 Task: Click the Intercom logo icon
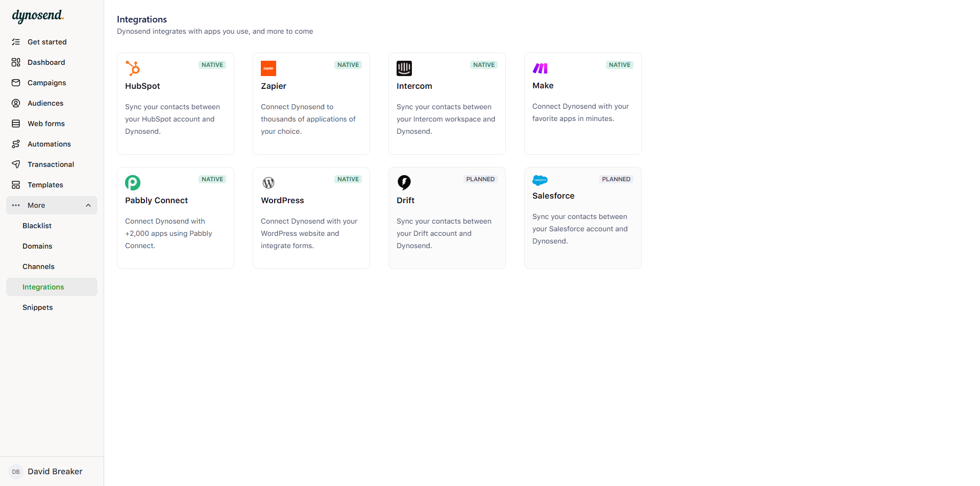tap(404, 68)
